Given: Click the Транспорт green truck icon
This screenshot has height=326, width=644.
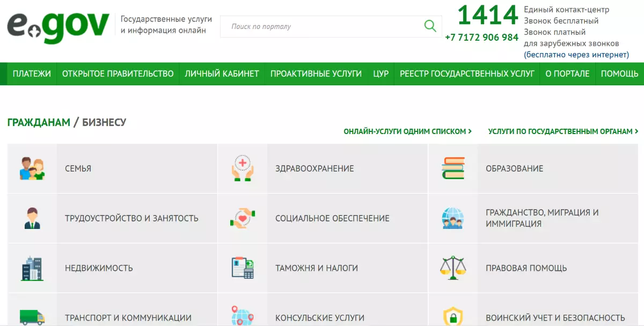Looking at the screenshot, I should [x=32, y=316].
